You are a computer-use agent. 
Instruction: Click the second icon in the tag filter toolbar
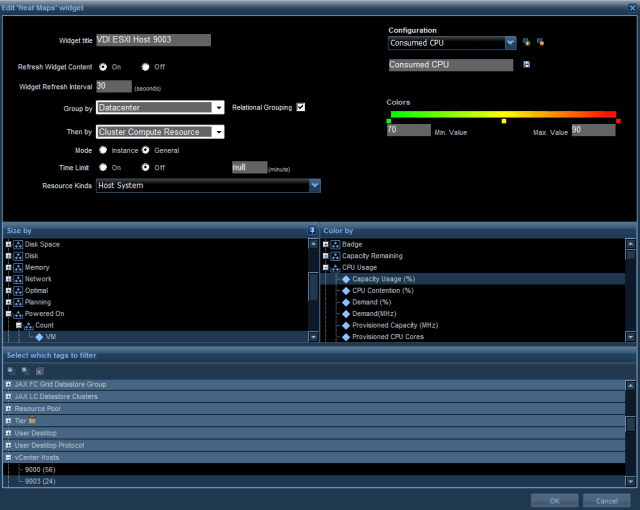click(x=25, y=370)
